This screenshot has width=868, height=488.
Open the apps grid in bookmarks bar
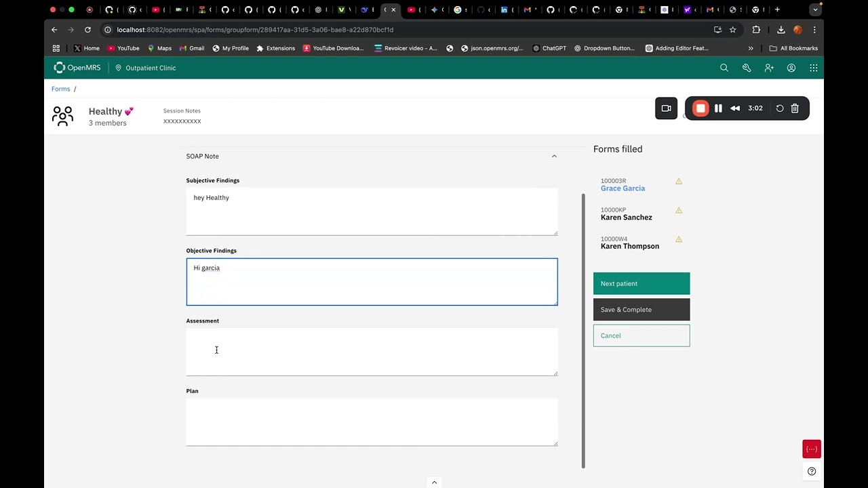[56, 48]
